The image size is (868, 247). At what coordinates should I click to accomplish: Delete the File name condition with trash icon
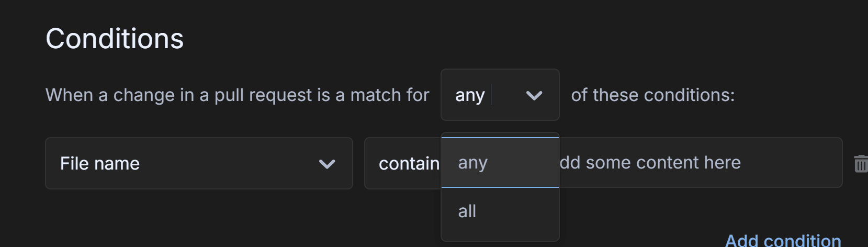pyautogui.click(x=860, y=164)
